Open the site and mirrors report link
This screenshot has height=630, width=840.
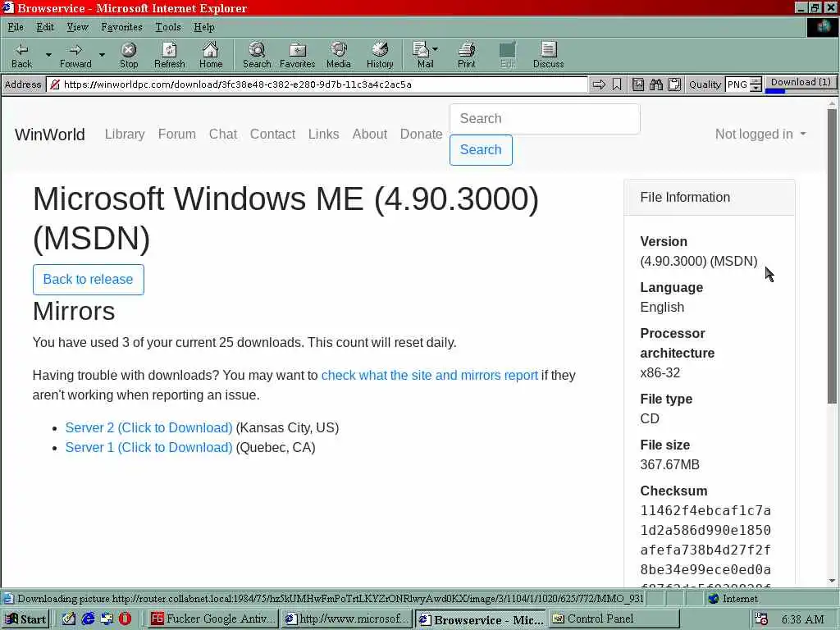(x=430, y=375)
